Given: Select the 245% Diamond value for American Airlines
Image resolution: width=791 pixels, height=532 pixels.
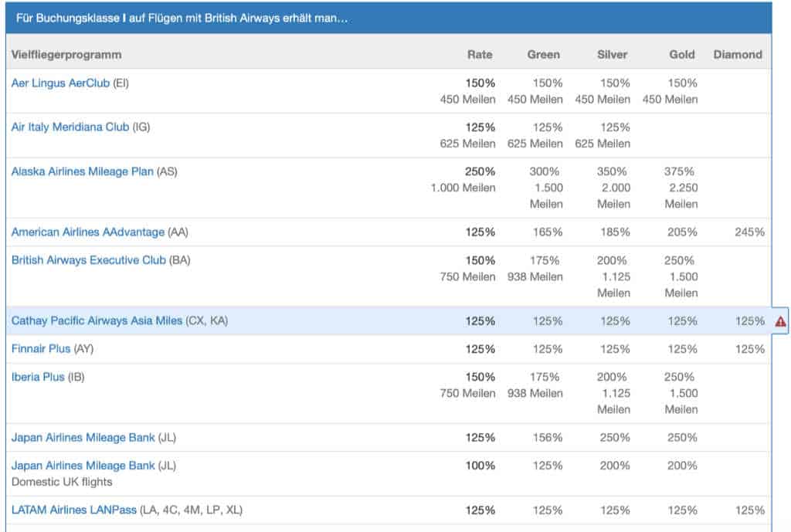Looking at the screenshot, I should [749, 232].
